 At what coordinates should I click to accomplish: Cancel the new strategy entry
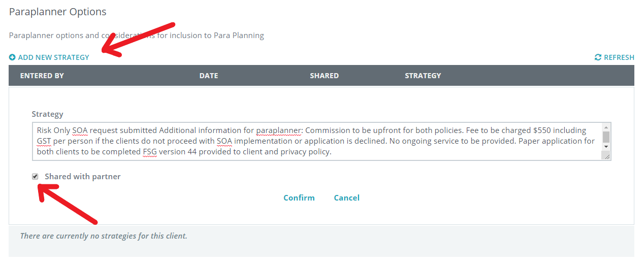[346, 198]
